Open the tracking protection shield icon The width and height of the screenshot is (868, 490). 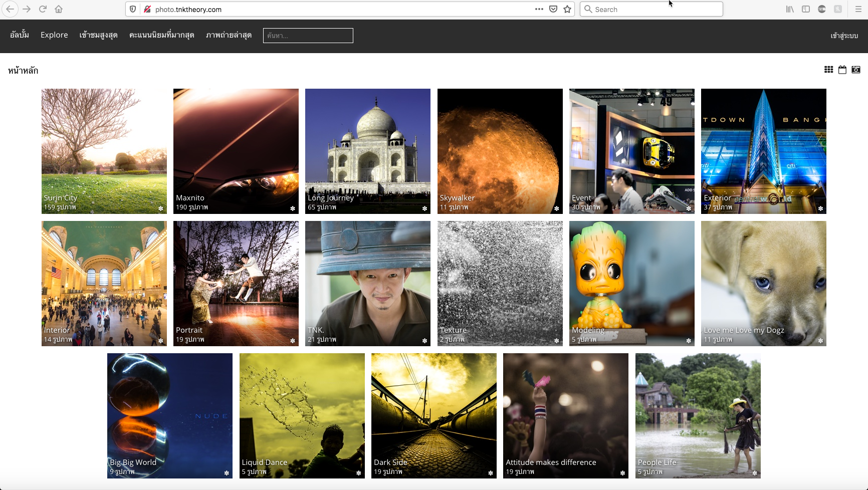(133, 9)
